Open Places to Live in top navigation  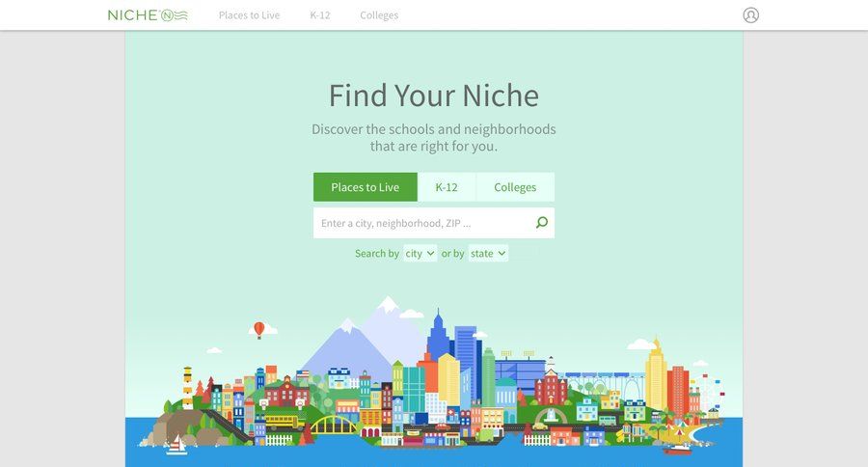point(249,15)
